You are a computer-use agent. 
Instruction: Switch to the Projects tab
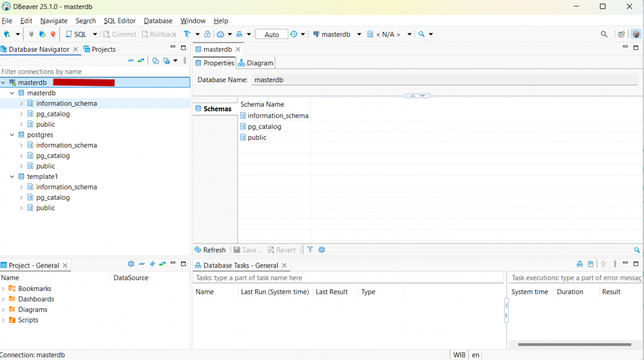(x=100, y=49)
